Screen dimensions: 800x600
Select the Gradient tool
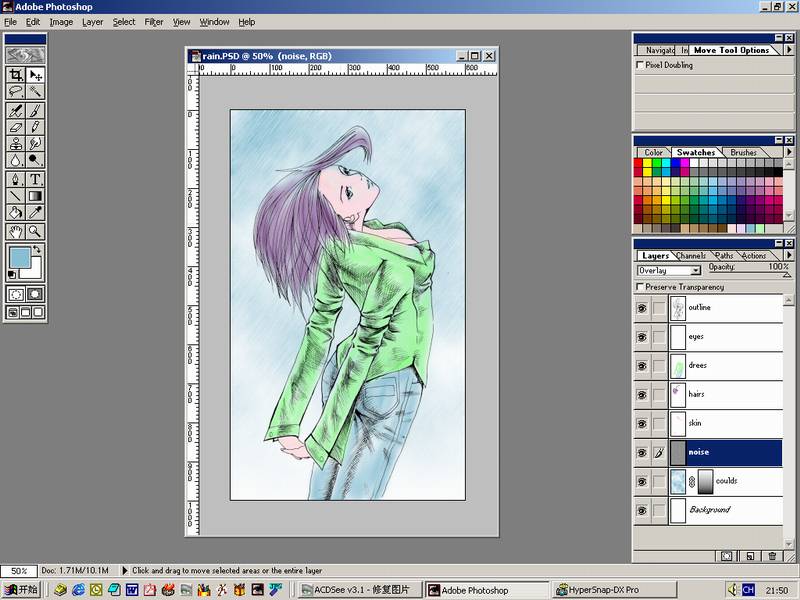(x=35, y=196)
